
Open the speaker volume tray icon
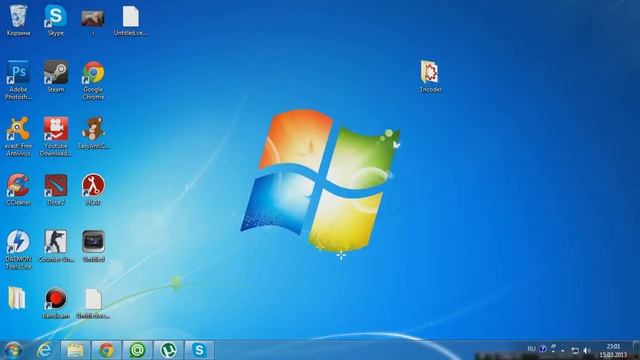[587, 350]
